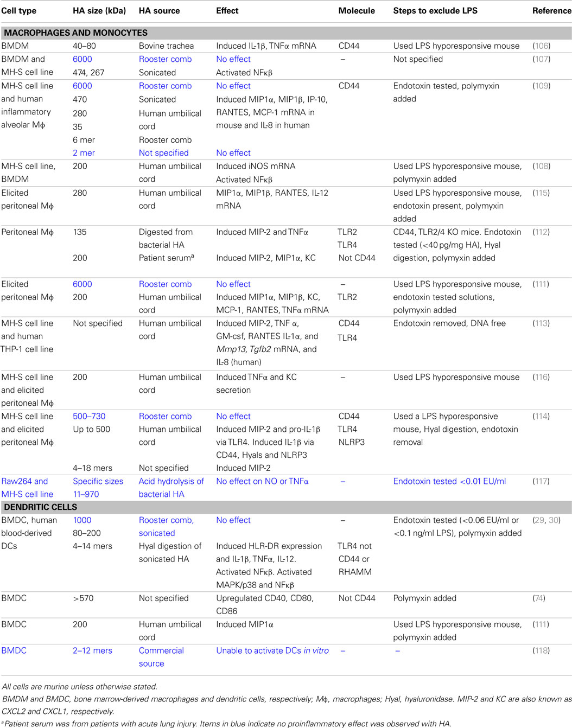Click 'Induced HLR-DR expression' effect text

(x=269, y=546)
